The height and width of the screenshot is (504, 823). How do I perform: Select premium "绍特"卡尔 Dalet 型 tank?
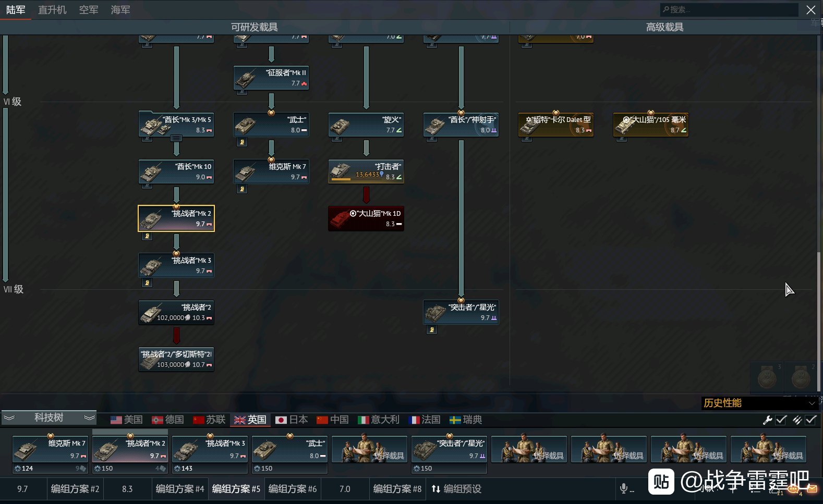pyautogui.click(x=556, y=125)
